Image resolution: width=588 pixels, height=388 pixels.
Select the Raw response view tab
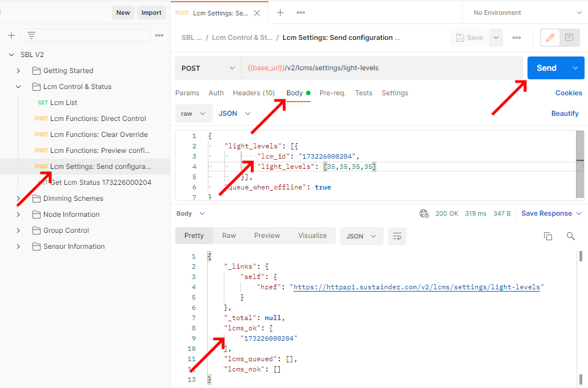click(229, 236)
